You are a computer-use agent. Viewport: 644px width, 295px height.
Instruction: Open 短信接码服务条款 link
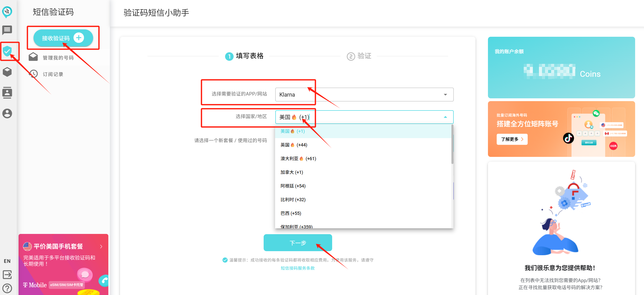point(298,268)
